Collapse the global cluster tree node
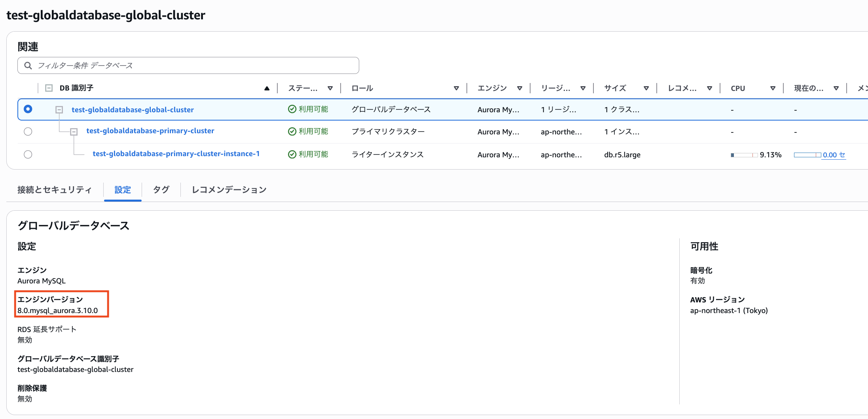 point(59,110)
